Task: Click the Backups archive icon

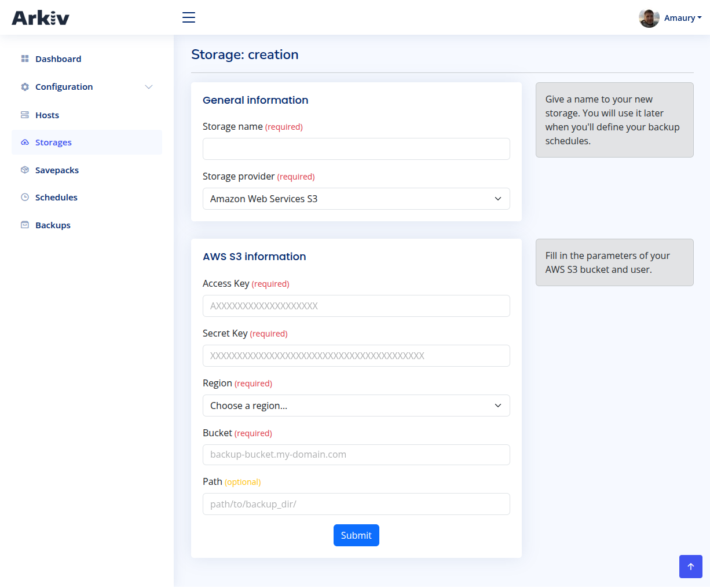Action: (x=25, y=225)
